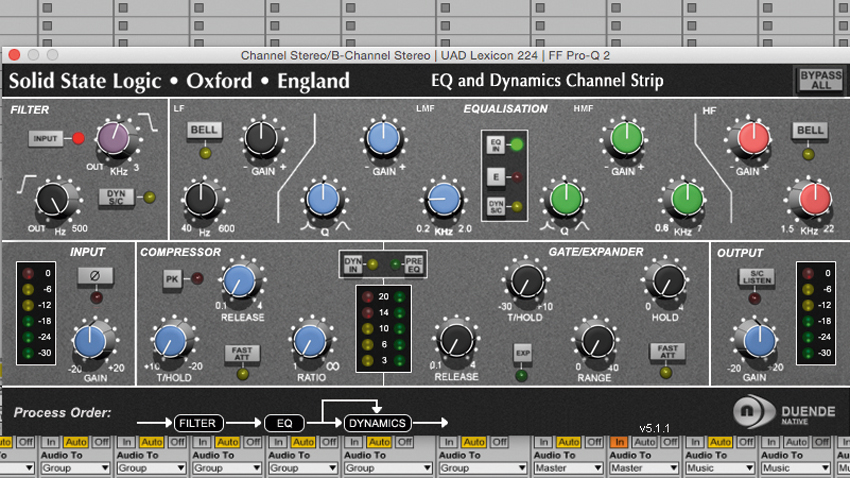The height and width of the screenshot is (478, 850).
Task: Toggle the EQ IN switch
Action: tap(495, 145)
